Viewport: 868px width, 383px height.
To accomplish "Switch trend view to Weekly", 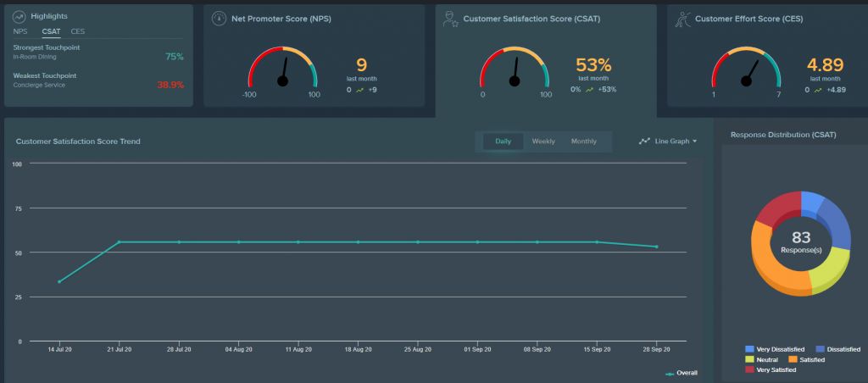I will (543, 142).
